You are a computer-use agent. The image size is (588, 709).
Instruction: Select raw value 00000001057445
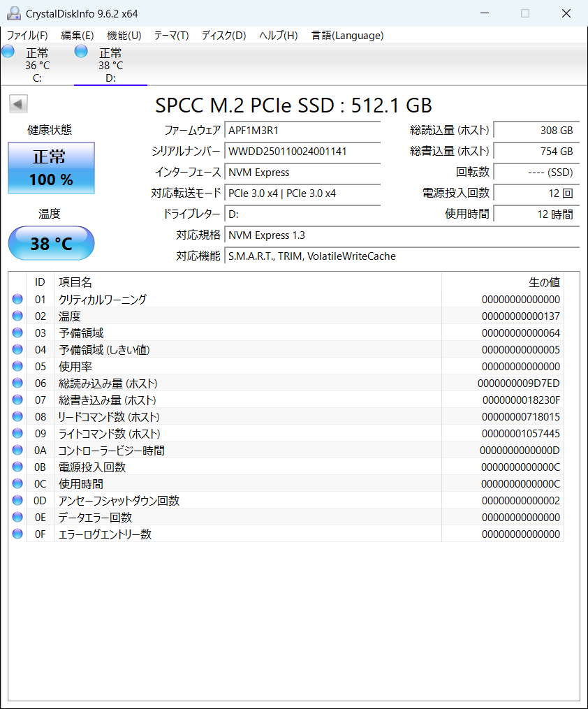(x=521, y=434)
